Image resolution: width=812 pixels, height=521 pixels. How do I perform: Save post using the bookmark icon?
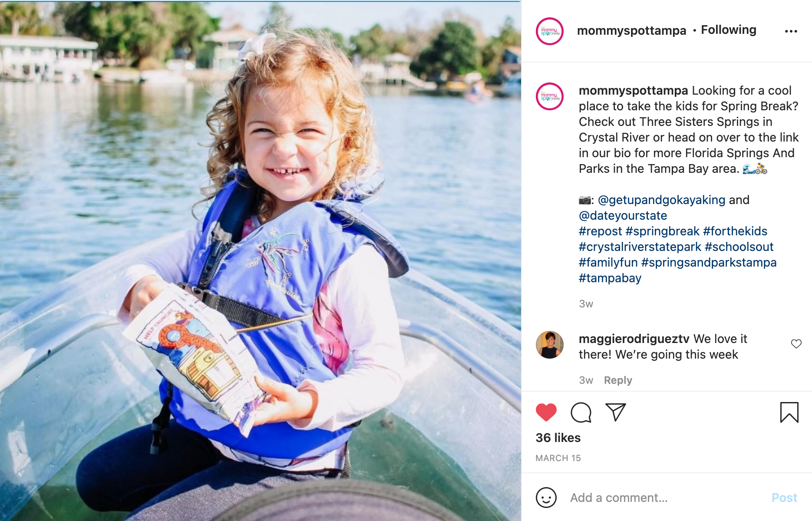[789, 412]
